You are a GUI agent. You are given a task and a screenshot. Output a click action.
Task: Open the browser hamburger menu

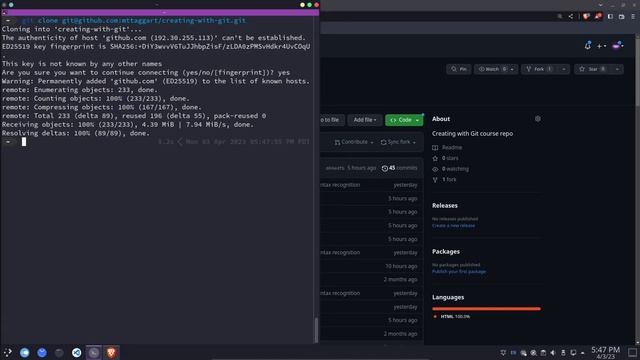pyautogui.click(x=633, y=16)
